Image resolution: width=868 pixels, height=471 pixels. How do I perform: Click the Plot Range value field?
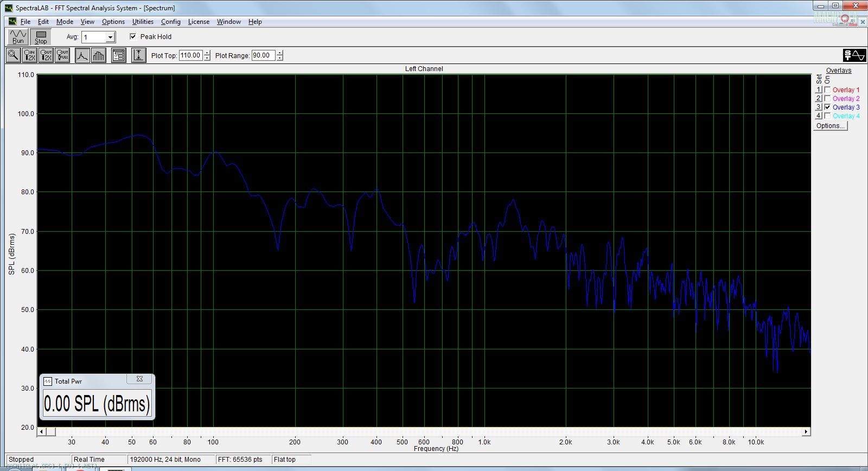[x=264, y=55]
